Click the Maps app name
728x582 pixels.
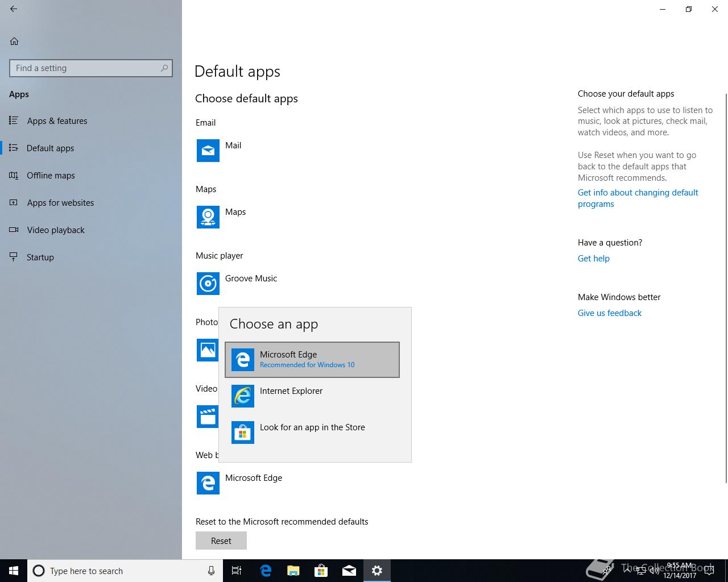click(235, 212)
